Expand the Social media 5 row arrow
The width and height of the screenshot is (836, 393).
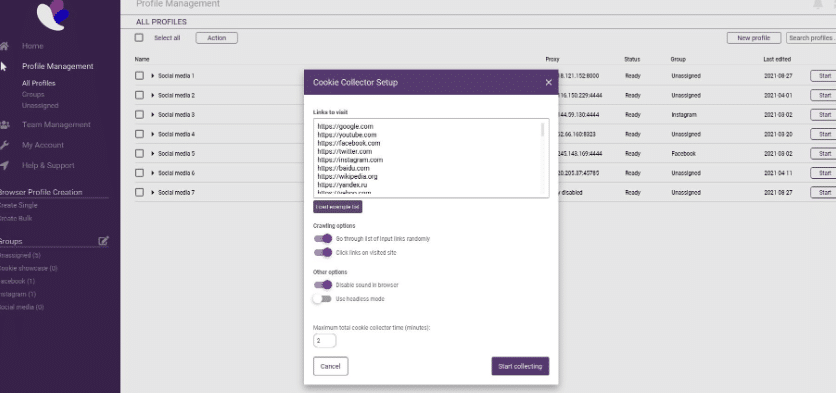[153, 154]
